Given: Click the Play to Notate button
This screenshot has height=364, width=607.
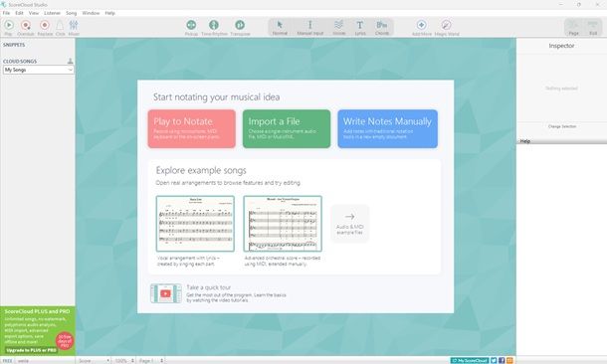Looking at the screenshot, I should tap(192, 129).
